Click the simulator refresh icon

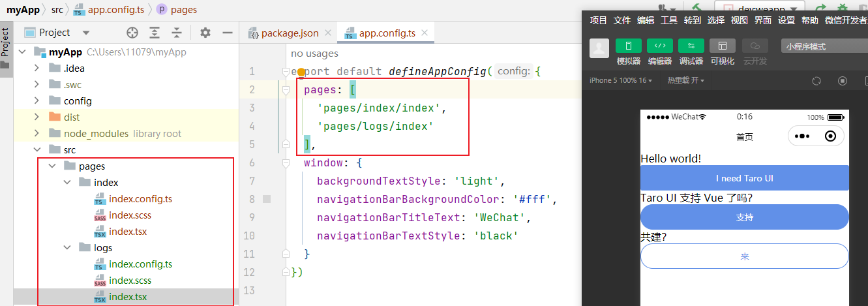[816, 81]
